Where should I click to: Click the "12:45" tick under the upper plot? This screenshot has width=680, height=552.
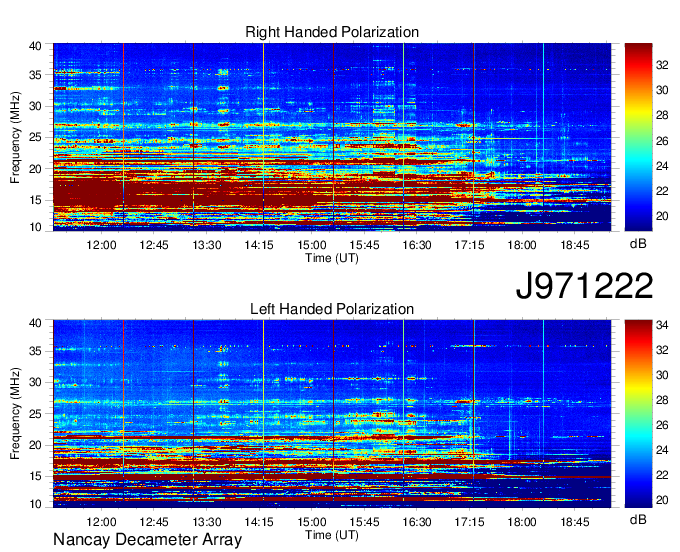(x=154, y=245)
